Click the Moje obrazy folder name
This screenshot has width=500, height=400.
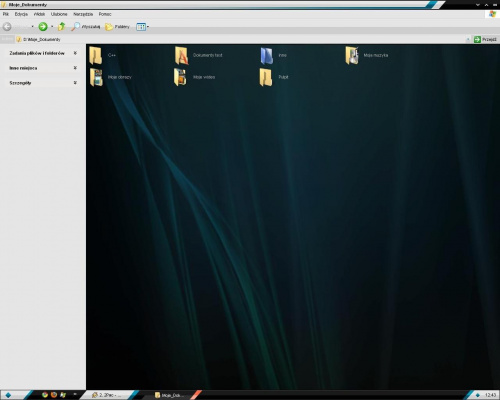point(120,77)
